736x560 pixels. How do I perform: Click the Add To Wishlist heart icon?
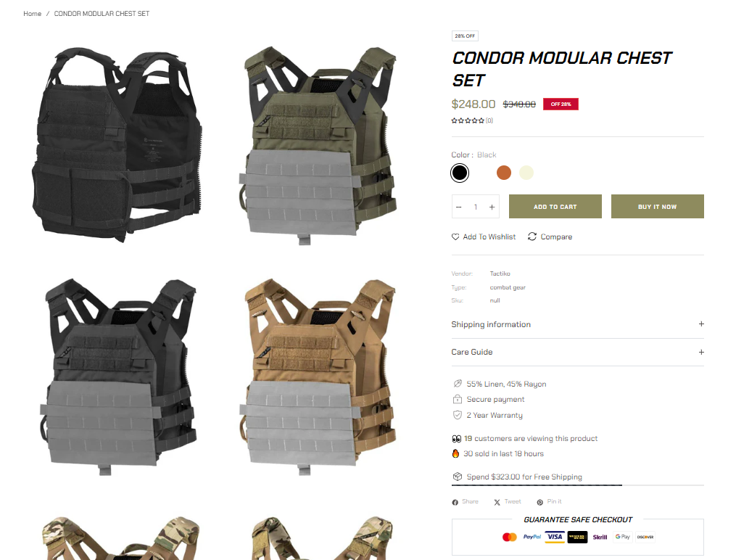(x=455, y=236)
